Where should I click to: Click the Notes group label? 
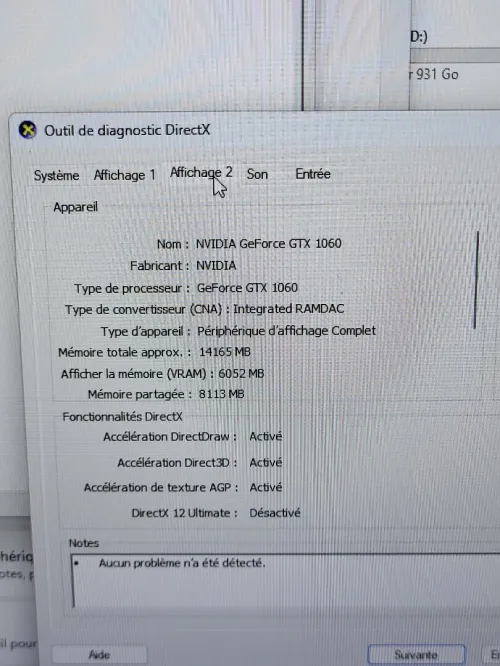84,543
